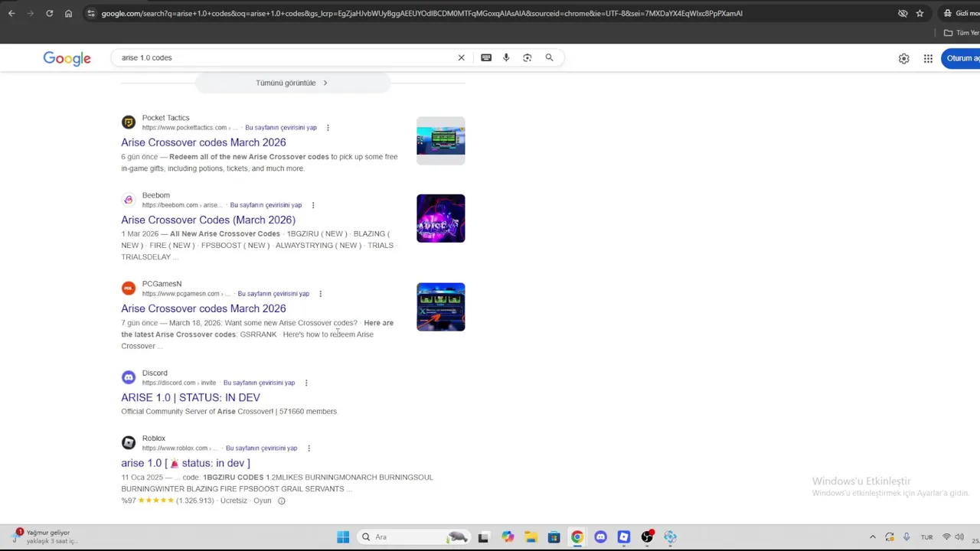The height and width of the screenshot is (551, 980).
Task: Open Google quick settings gear
Action: [904, 58]
